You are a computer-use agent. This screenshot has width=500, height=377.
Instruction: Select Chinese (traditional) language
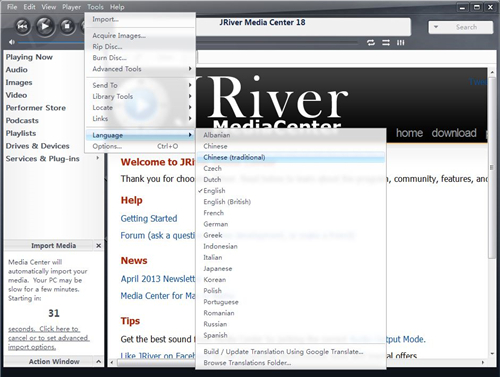pyautogui.click(x=291, y=157)
